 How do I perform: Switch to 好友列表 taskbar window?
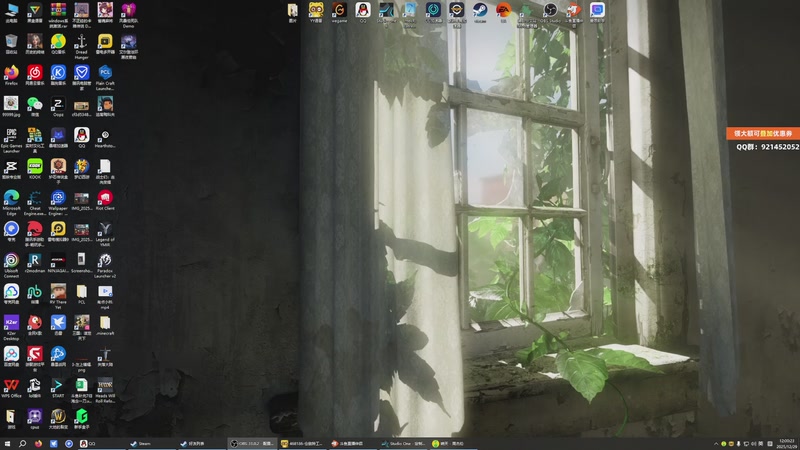[201, 444]
